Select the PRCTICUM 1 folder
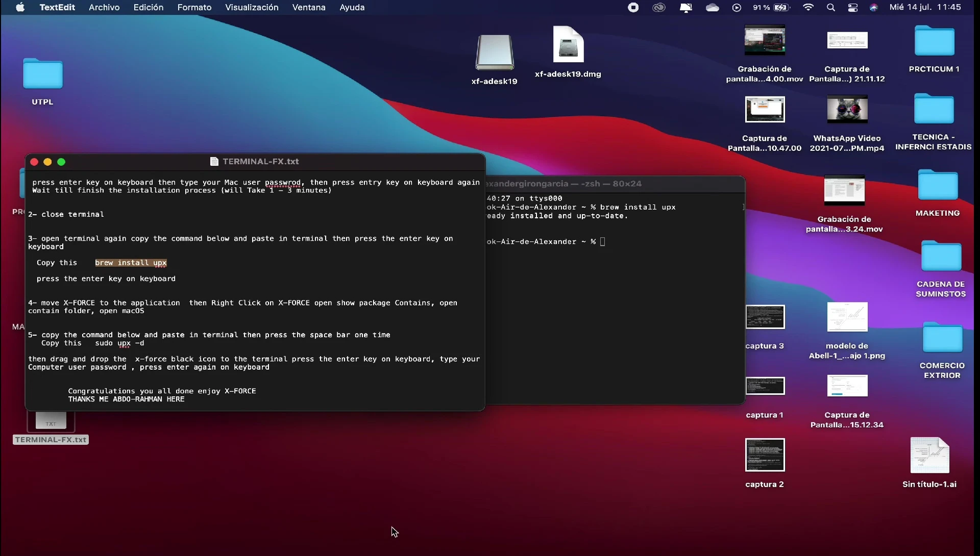The image size is (980, 556). [934, 40]
